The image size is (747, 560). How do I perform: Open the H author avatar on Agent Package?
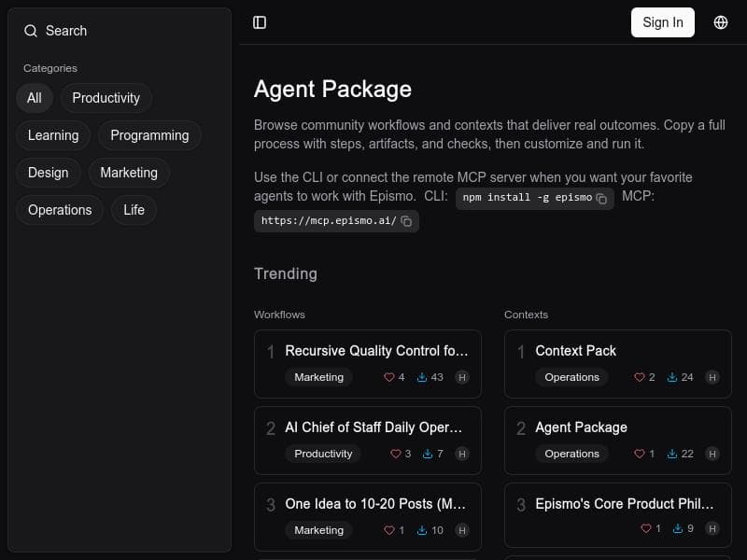point(712,454)
